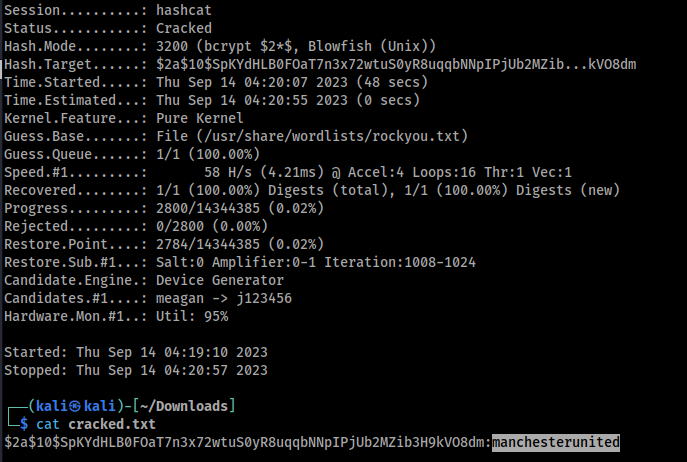
Task: Click the Pure Kernel feature text
Action: pos(200,118)
